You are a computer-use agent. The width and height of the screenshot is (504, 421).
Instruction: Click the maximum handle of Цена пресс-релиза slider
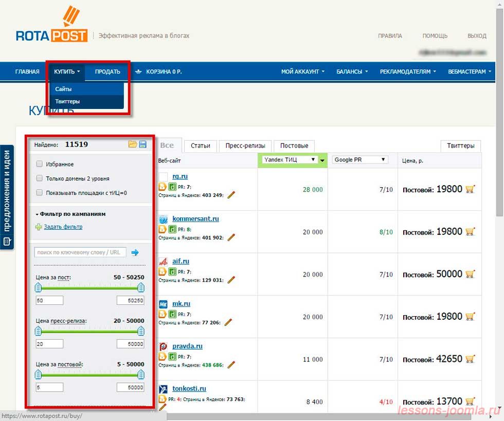click(x=141, y=331)
